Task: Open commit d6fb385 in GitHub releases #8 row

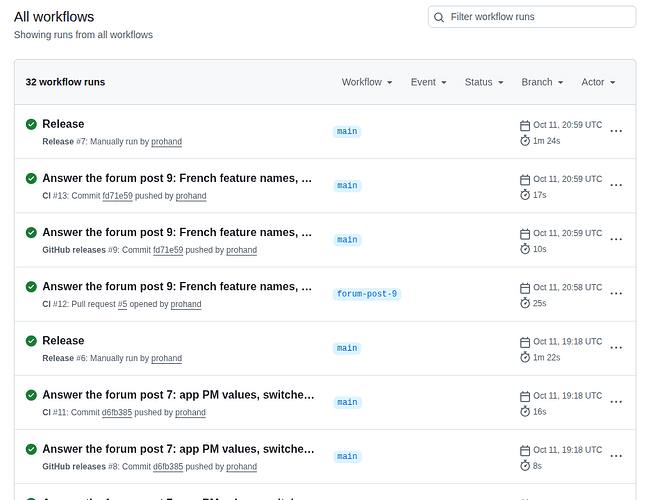Action: (168, 467)
